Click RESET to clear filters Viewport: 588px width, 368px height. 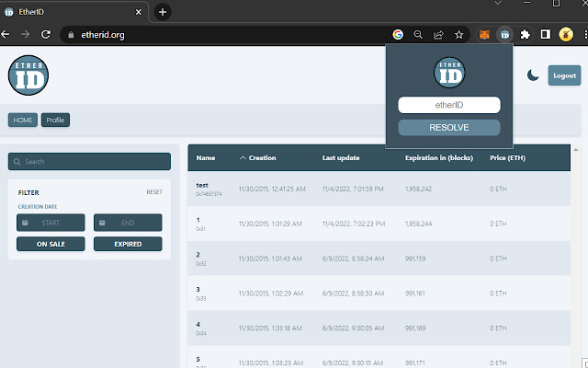coord(154,192)
